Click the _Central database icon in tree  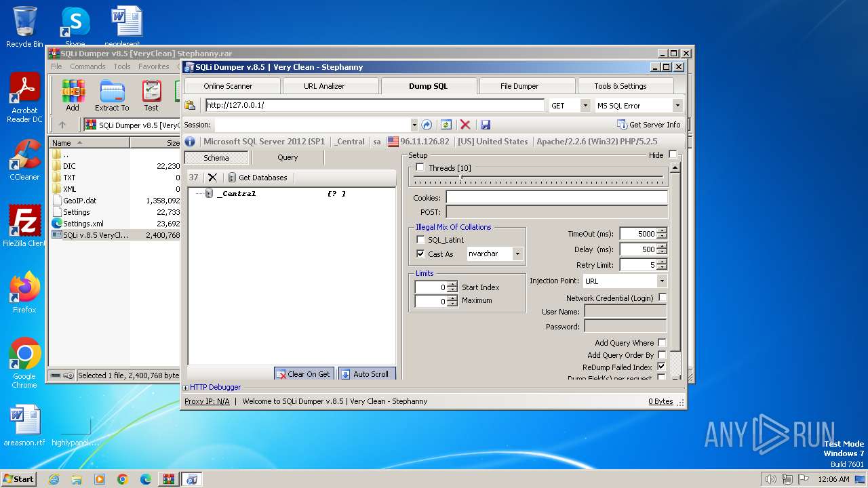point(209,193)
